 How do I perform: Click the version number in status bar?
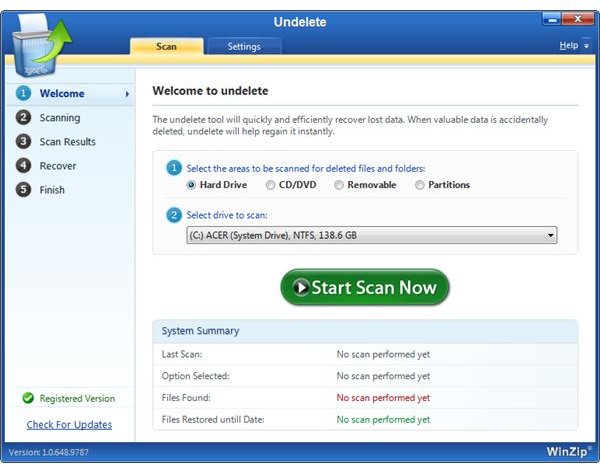[x=49, y=452]
